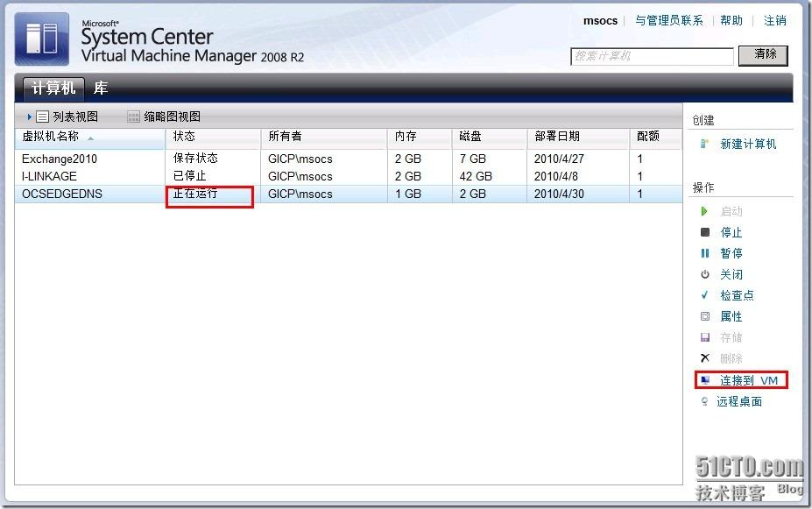Sort by 配额 column header
This screenshot has height=509, width=812.
tap(654, 137)
